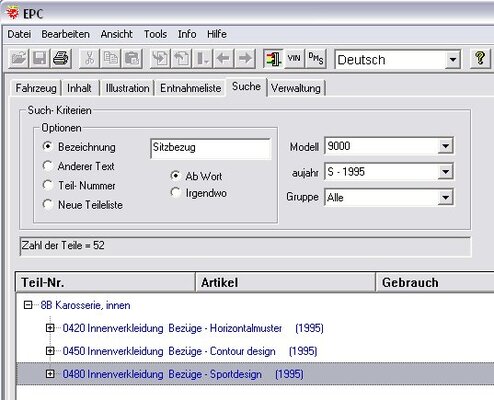Select 0450 Contour design tree entry
The image size is (494, 400).
pos(190,351)
